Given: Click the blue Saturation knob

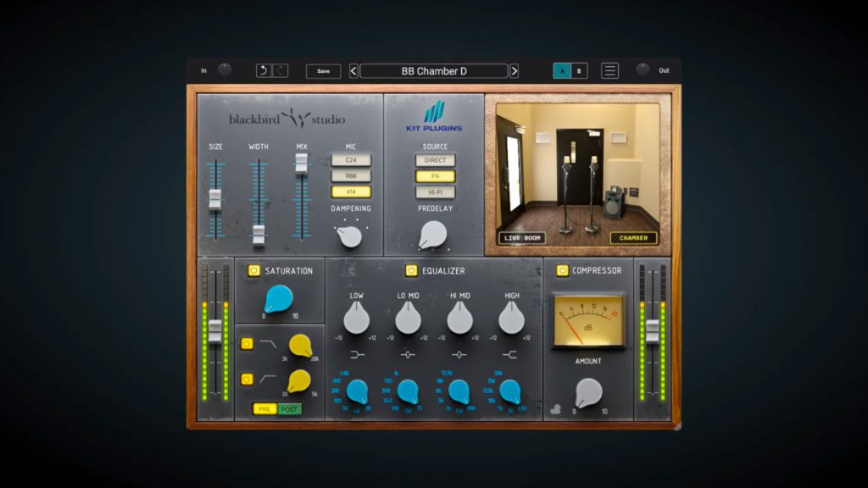Looking at the screenshot, I should tap(278, 299).
